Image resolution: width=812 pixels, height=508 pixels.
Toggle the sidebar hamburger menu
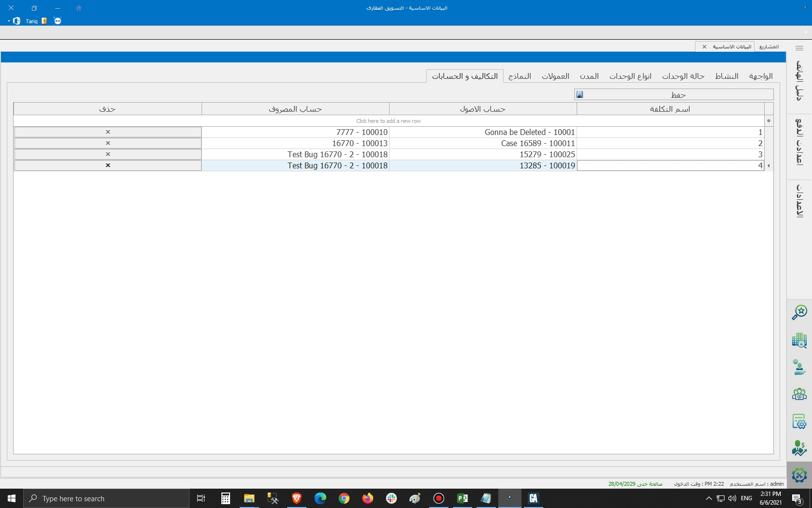(799, 48)
